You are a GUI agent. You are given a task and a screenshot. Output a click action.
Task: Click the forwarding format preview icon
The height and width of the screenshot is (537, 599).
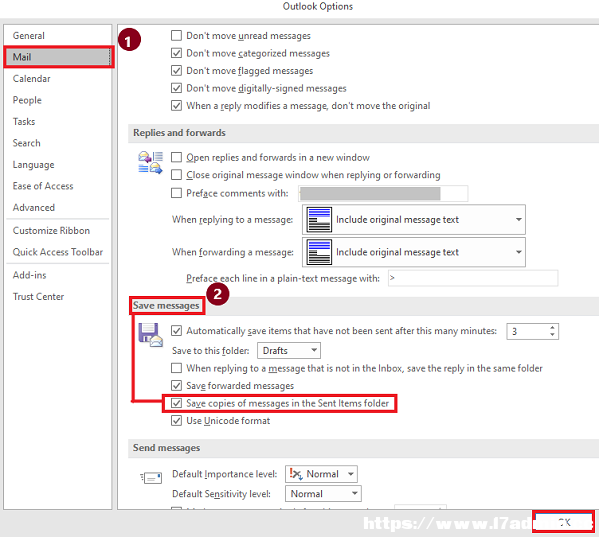pyautogui.click(x=319, y=252)
